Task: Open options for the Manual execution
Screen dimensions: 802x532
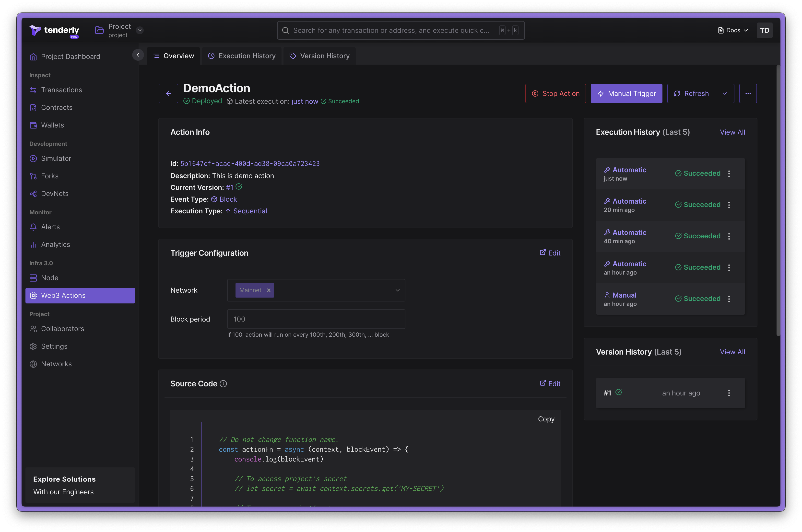Action: [729, 299]
